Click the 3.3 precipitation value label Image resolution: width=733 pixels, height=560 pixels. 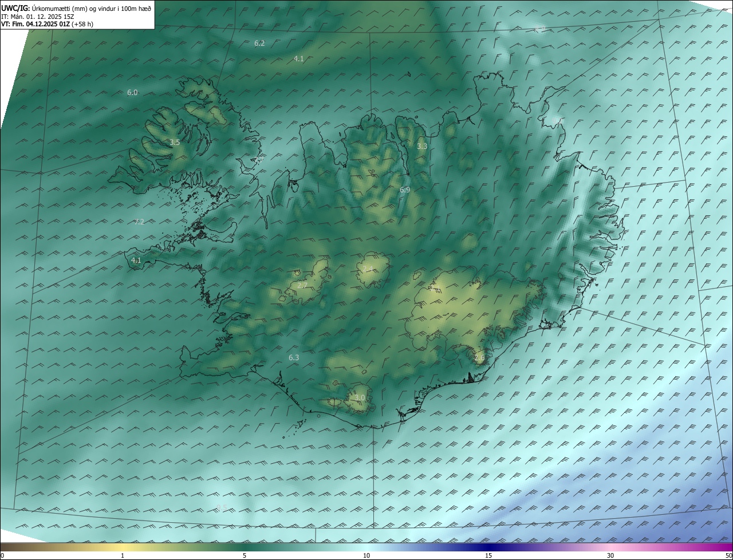(422, 147)
